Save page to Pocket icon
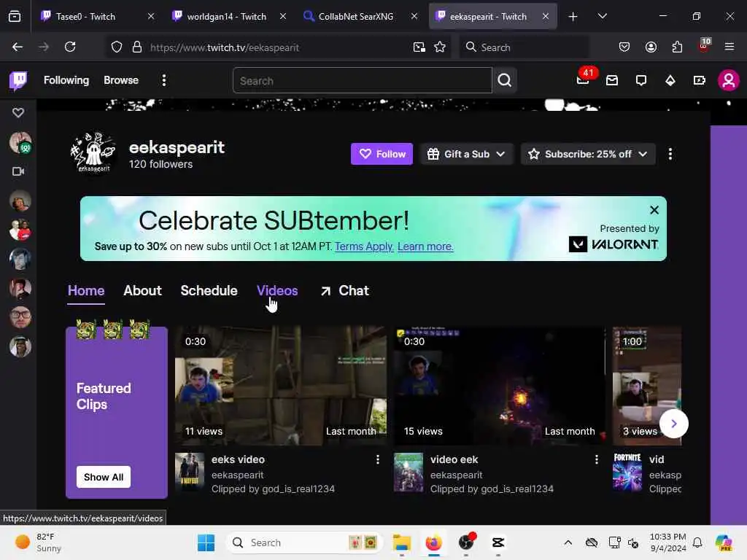Viewport: 747px width, 560px height. (624, 47)
